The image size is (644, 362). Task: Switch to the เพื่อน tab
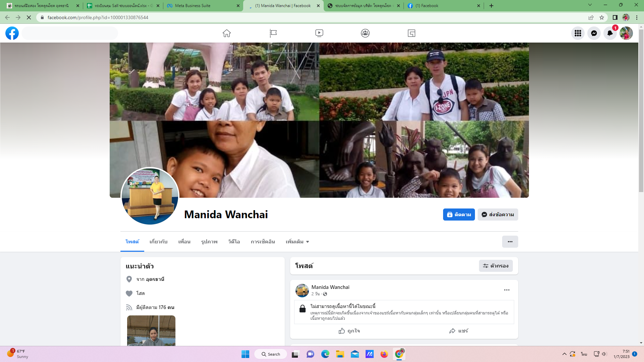[184, 242]
